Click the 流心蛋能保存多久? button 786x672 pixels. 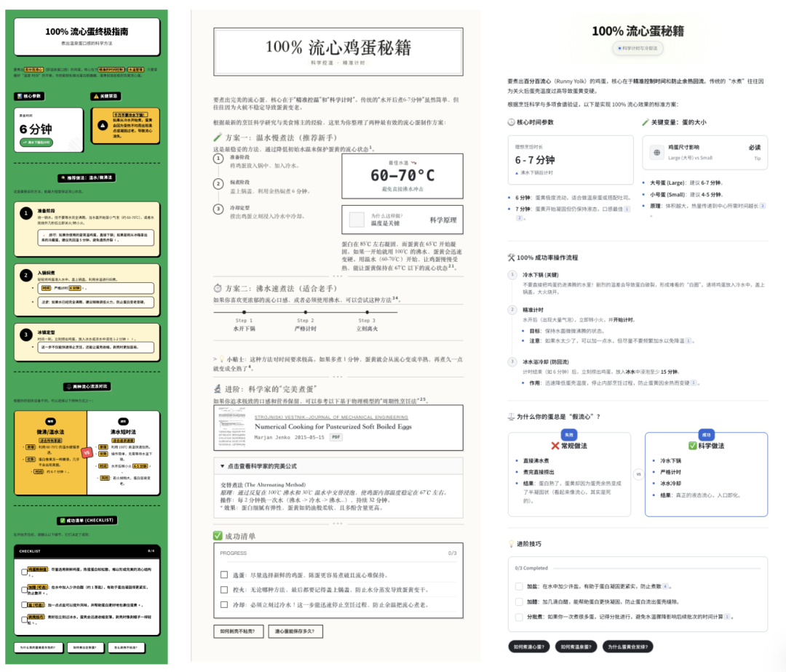[x=295, y=631]
